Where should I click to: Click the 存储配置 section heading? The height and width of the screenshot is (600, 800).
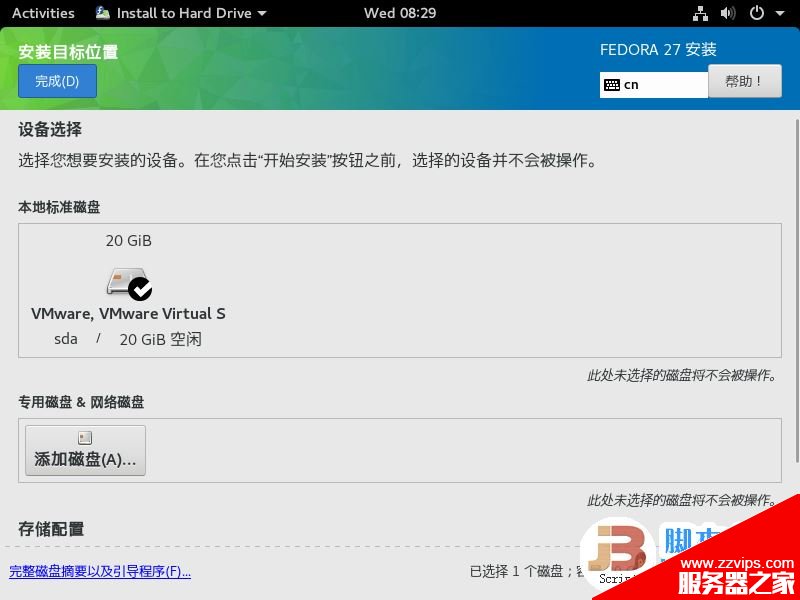pyautogui.click(x=51, y=529)
